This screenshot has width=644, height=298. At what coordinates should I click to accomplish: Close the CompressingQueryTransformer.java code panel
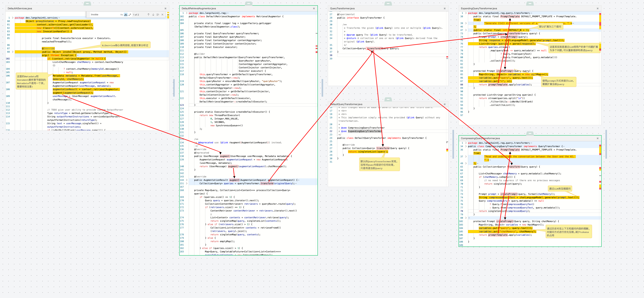(598, 138)
